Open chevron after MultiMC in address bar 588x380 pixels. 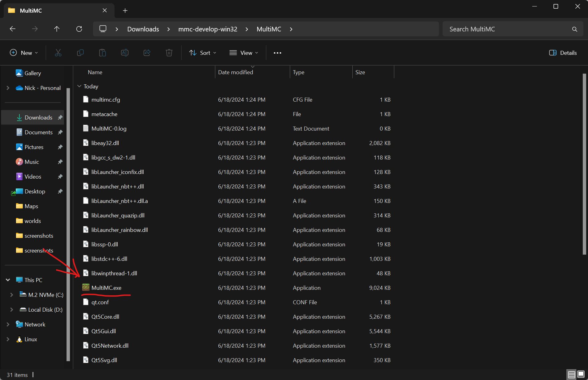click(x=291, y=29)
